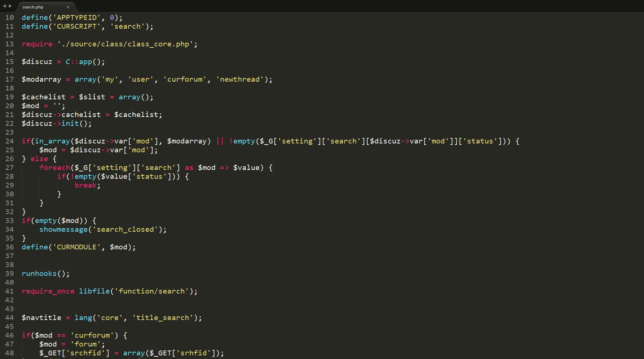Screen dimensions: 644x359
Task: Click line number 24 in the gutter
Action: click(10, 141)
